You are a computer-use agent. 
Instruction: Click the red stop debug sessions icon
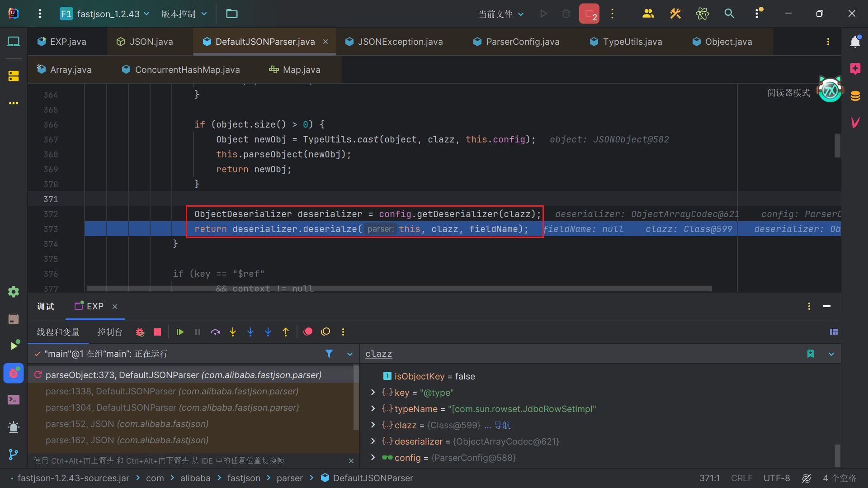(589, 14)
